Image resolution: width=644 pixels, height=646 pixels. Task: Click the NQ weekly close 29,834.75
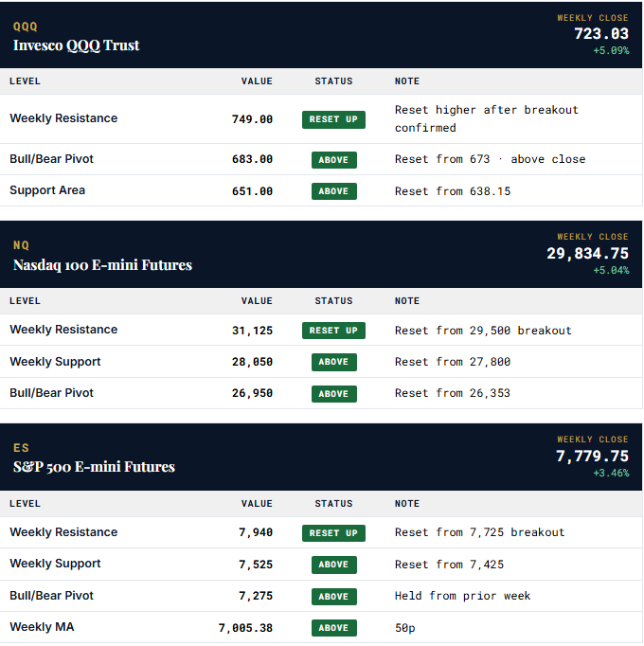(587, 253)
